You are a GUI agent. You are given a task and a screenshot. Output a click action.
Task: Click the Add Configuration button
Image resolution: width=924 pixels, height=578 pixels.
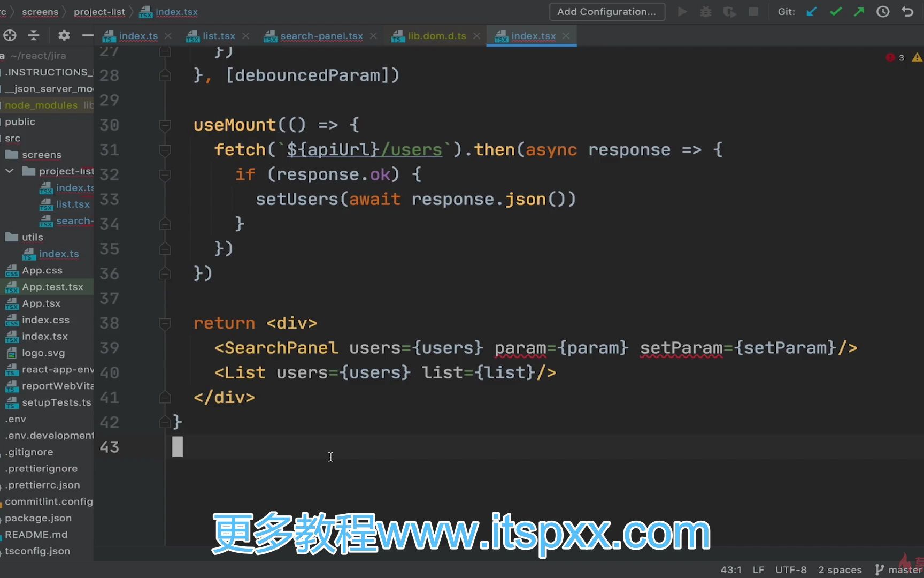(x=607, y=12)
